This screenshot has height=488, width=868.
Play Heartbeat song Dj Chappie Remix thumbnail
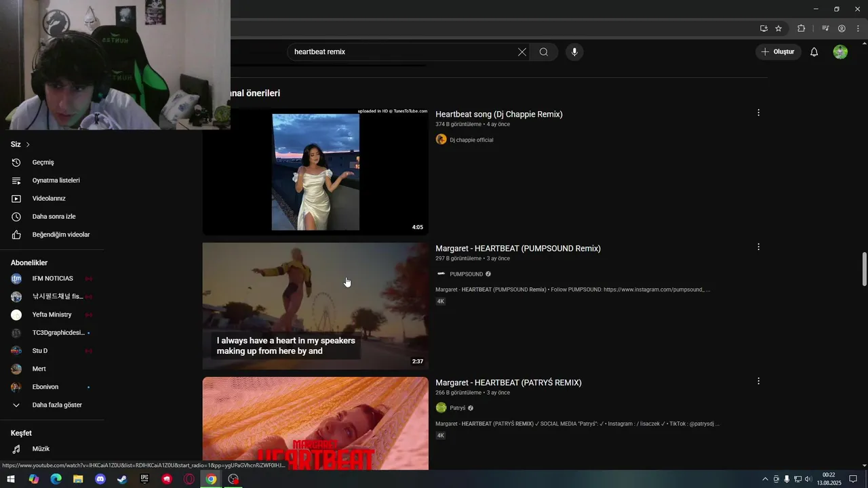click(315, 172)
